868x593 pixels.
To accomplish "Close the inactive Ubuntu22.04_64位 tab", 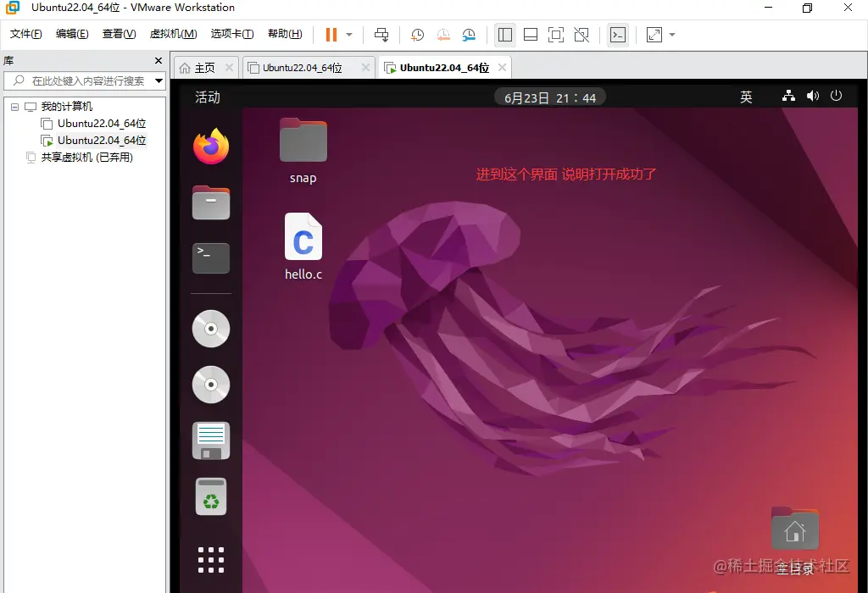I will [365, 68].
